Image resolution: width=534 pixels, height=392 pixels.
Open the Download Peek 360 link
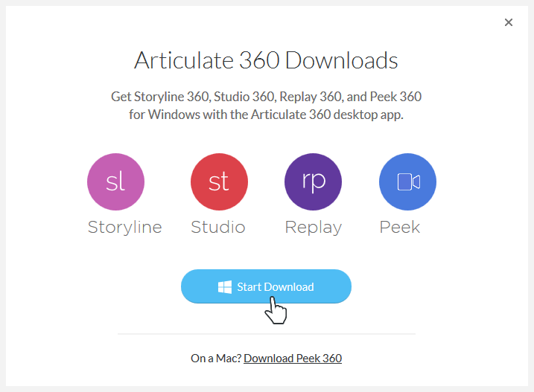pos(293,359)
